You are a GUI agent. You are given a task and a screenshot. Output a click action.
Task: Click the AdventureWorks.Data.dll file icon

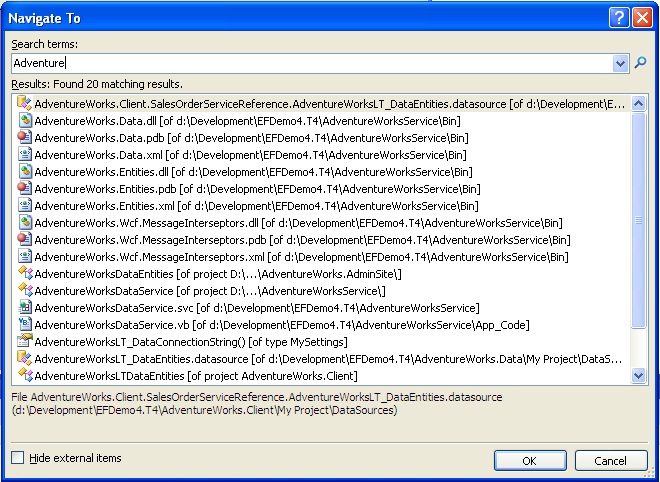(25, 121)
